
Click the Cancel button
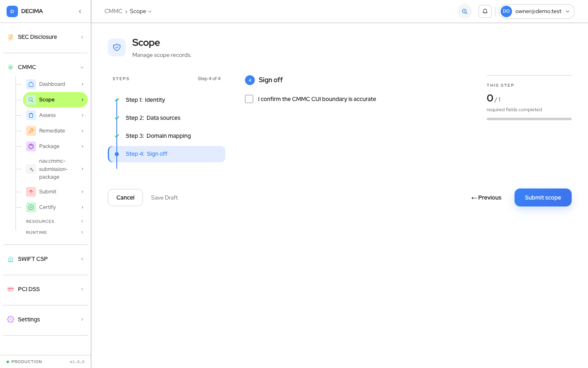[125, 197]
